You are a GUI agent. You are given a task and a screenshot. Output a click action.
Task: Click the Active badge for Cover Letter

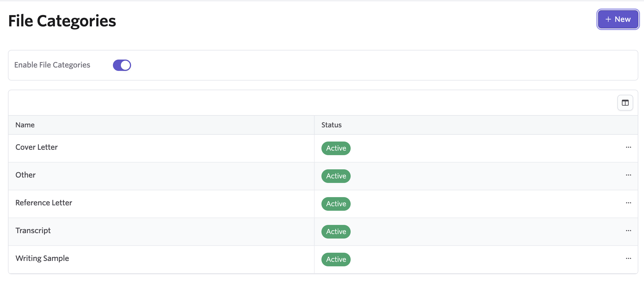pos(336,148)
